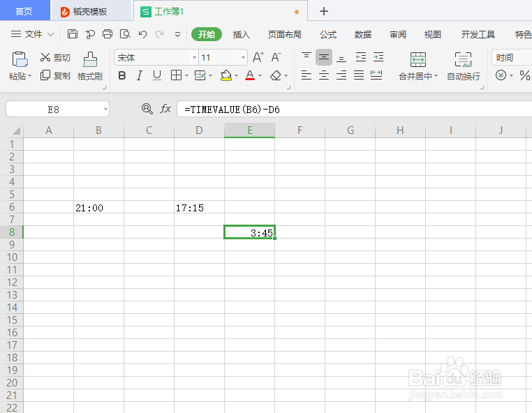Switch to the 数据 (Data) tab

coord(363,35)
